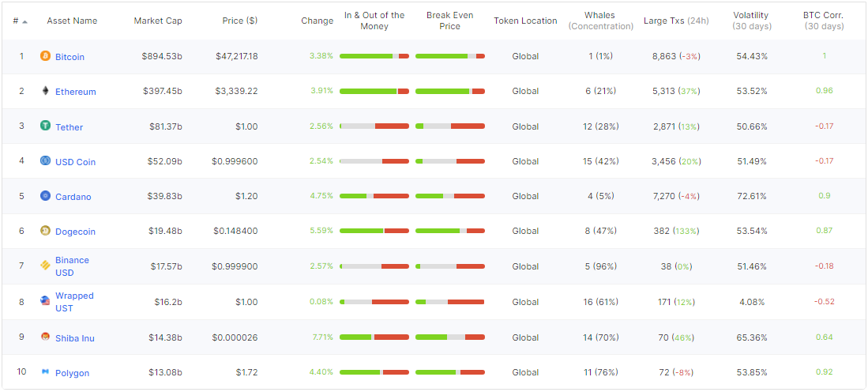Sort by Whales (Concentration) header
This screenshot has height=392, width=868.
click(x=600, y=21)
